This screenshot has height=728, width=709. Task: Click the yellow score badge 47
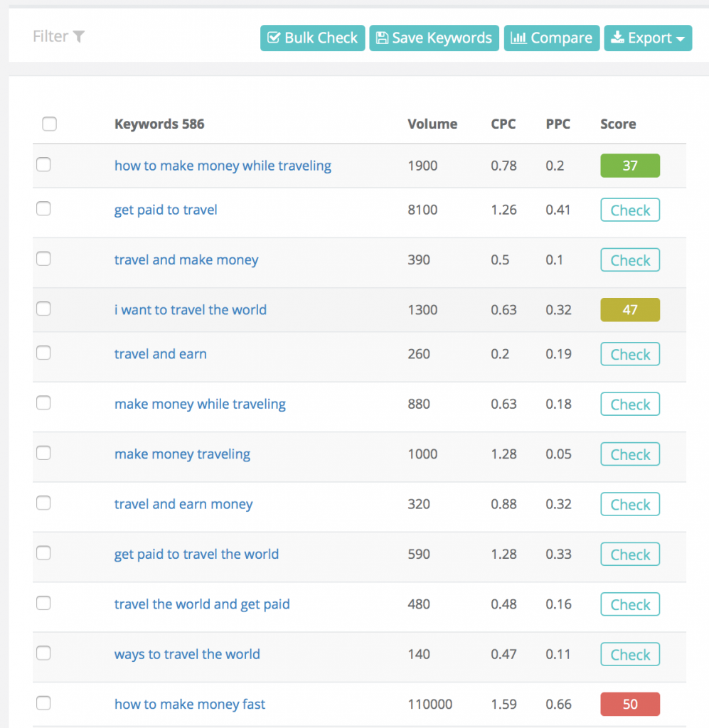(629, 309)
